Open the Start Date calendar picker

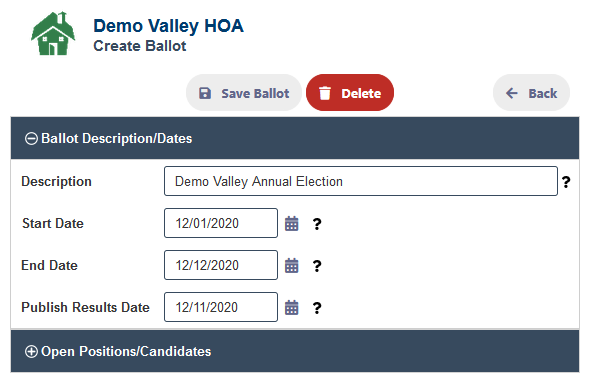(291, 224)
